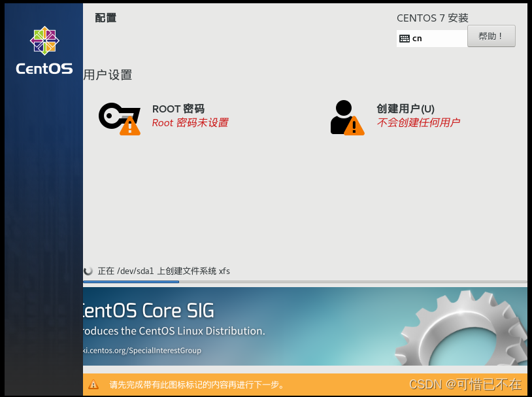Click the warning triangle on the ROOT password icon
532x397 pixels.
coord(131,128)
